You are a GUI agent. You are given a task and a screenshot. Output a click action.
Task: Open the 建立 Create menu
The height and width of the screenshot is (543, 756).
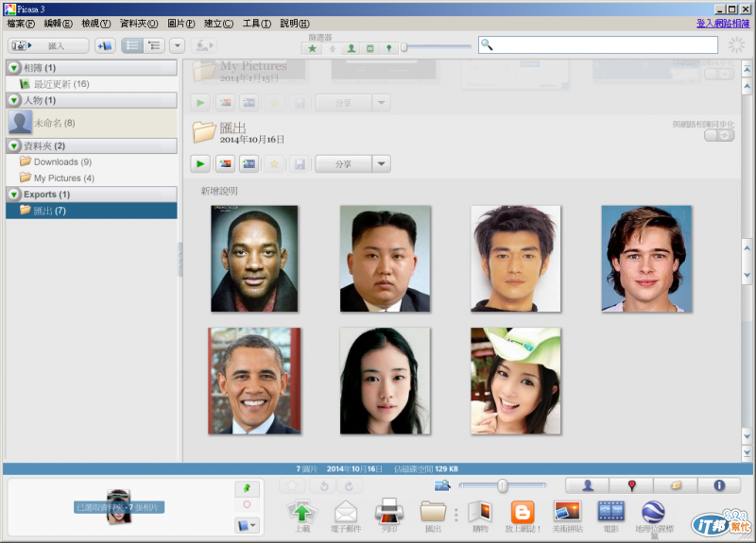(x=218, y=23)
